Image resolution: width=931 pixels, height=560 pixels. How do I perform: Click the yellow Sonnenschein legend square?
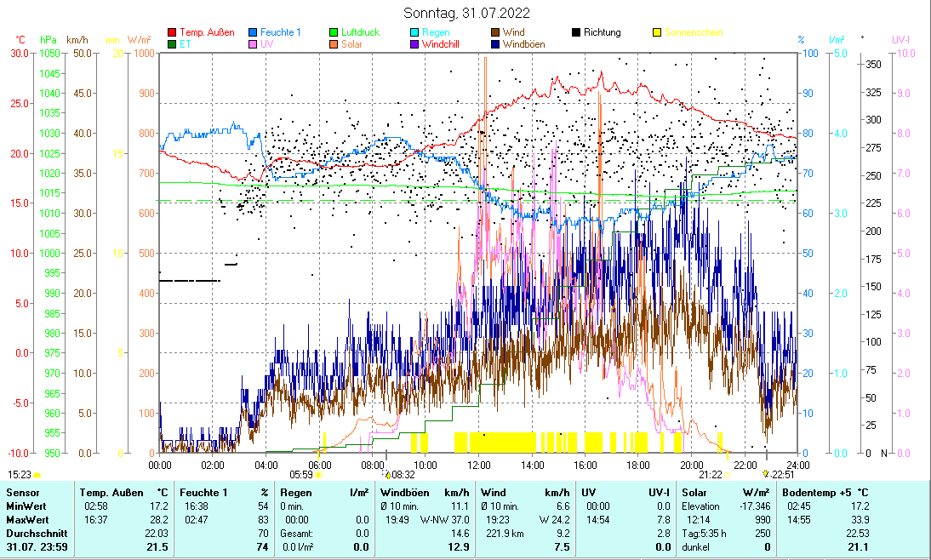pos(657,32)
